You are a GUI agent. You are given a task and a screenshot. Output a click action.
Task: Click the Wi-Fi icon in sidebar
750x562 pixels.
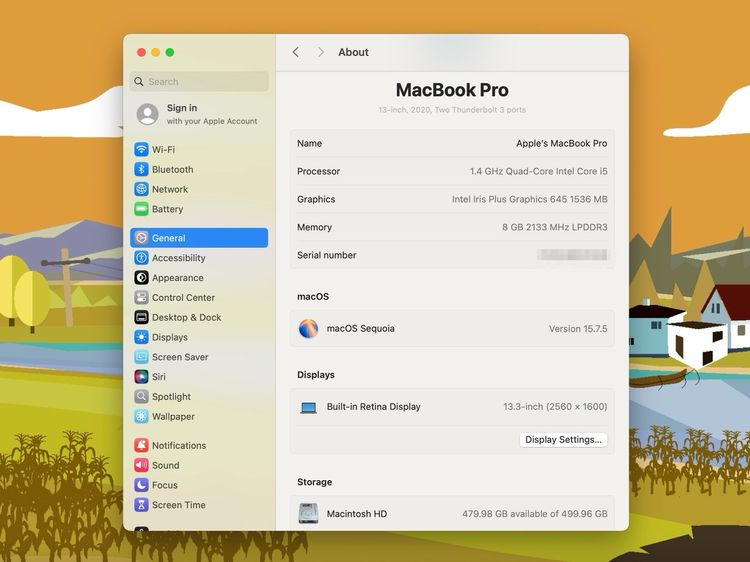pyautogui.click(x=141, y=150)
